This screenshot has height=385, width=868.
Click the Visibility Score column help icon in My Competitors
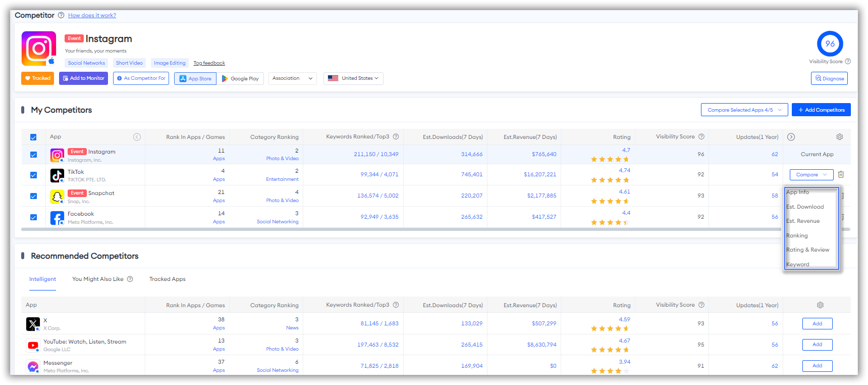tap(701, 136)
